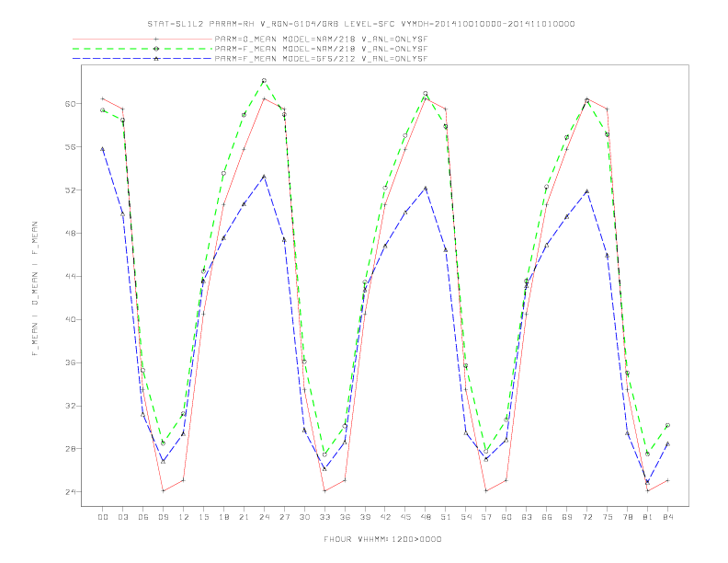Click x-axis forecast hour label 60
Viewport: 728px width, 563px height.
pyautogui.click(x=506, y=517)
